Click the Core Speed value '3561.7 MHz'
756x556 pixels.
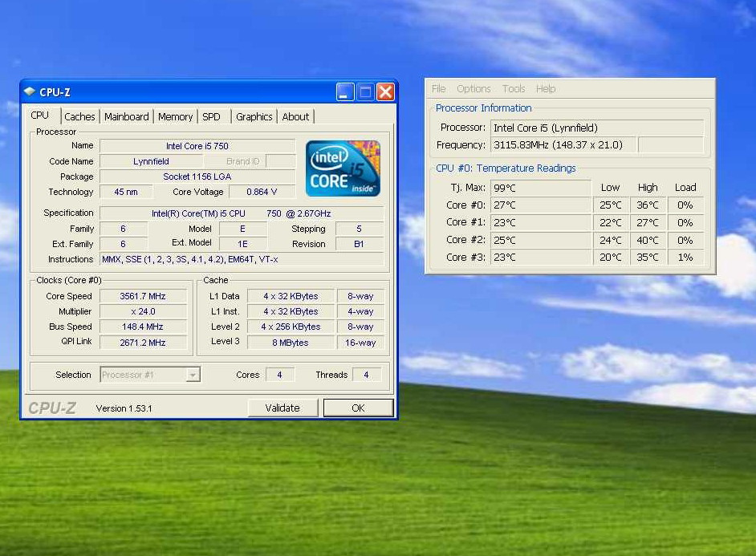[x=143, y=296]
